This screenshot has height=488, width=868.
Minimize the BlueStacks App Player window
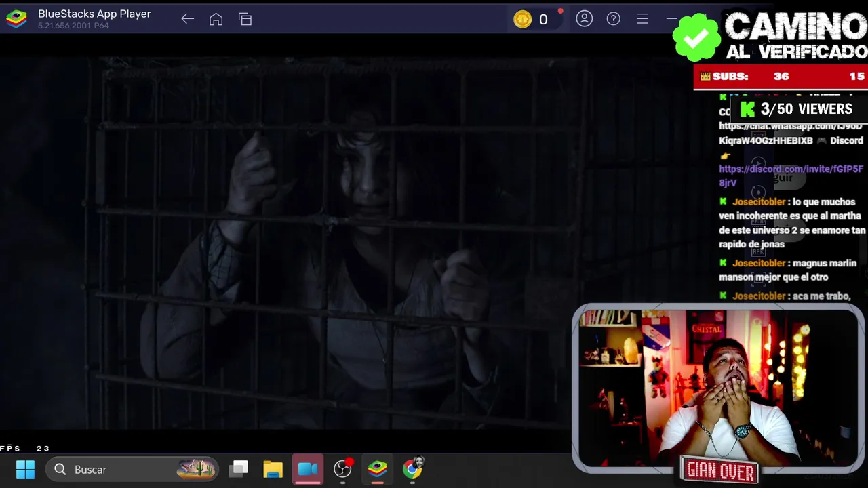pyautogui.click(x=671, y=19)
